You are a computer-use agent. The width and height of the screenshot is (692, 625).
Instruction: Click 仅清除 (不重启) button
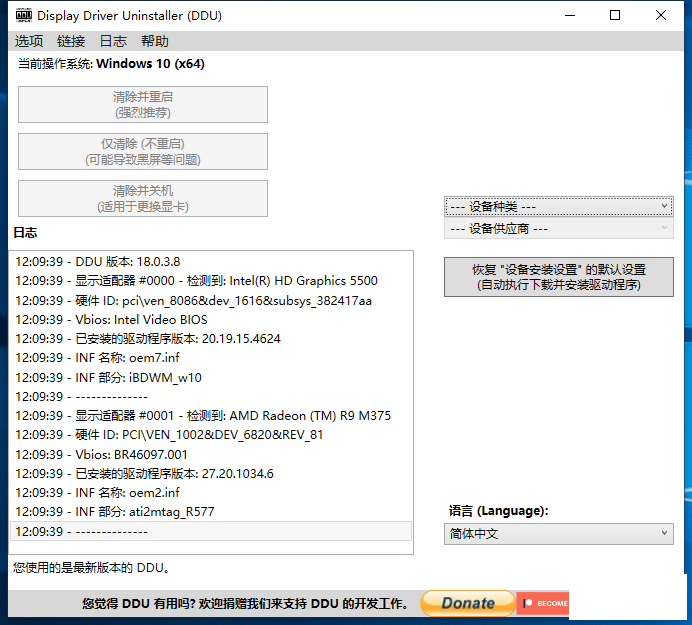point(143,151)
